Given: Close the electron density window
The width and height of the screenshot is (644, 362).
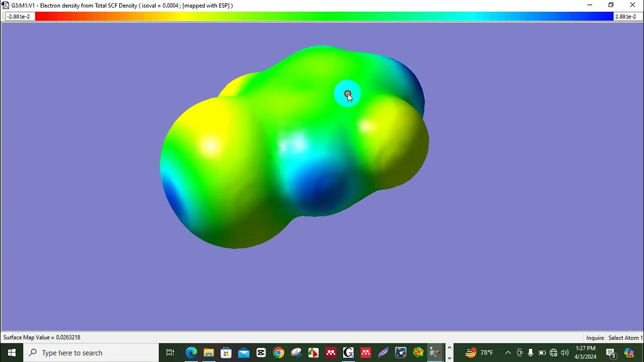Looking at the screenshot, I should pos(633,5).
